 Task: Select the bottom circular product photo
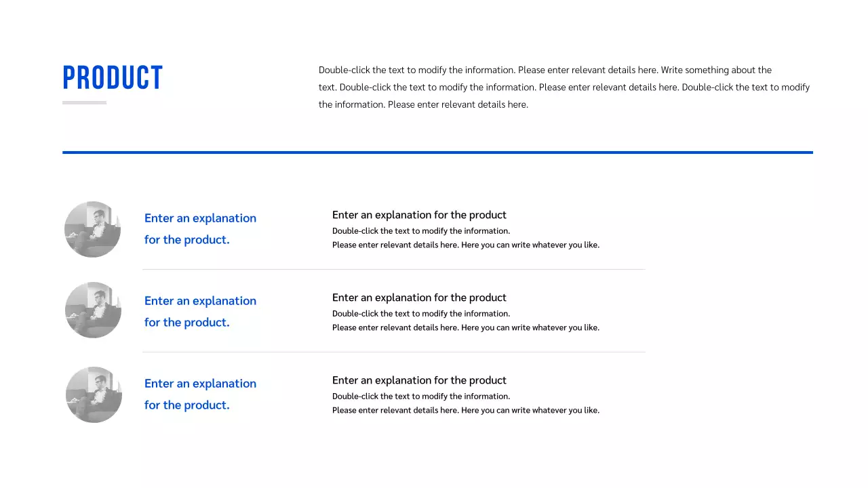(x=94, y=394)
